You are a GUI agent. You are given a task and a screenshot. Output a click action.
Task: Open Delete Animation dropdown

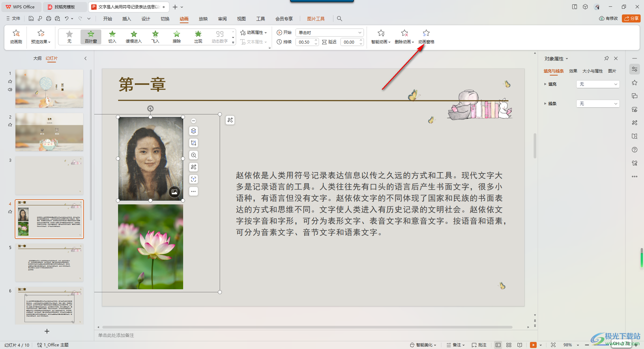(x=404, y=37)
